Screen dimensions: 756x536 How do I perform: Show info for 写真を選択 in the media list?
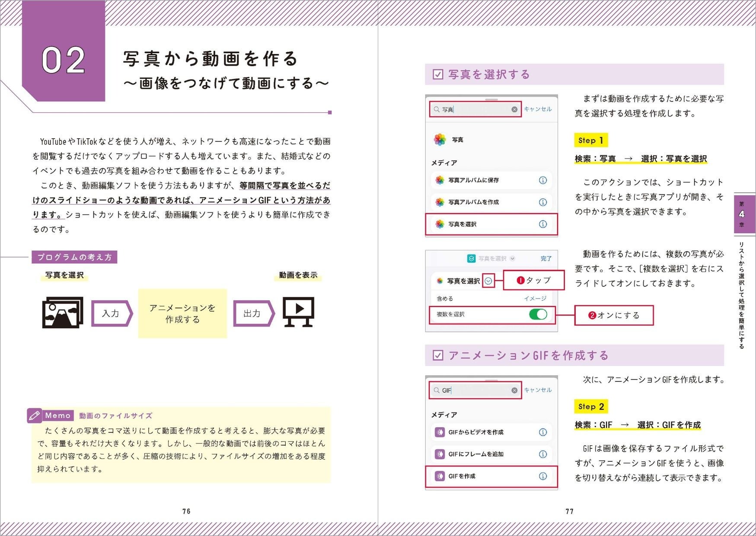(x=543, y=224)
